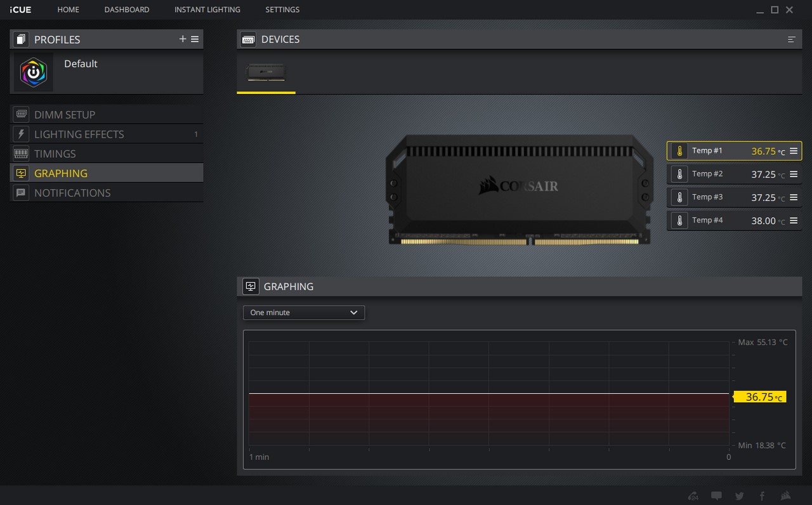This screenshot has width=812, height=505.
Task: Maximize the iCUE window
Action: [775, 10]
